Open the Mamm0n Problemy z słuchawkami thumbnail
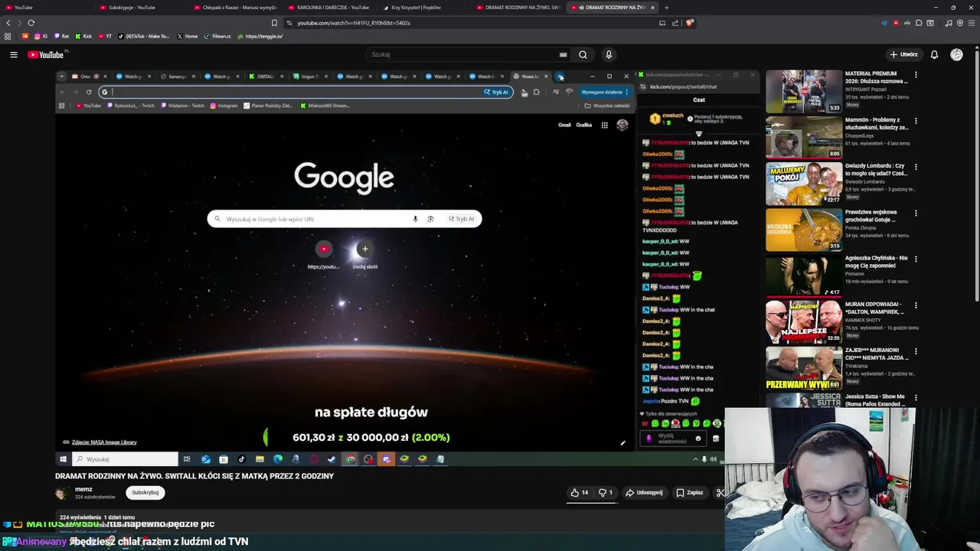This screenshot has width=980, height=551. click(803, 137)
